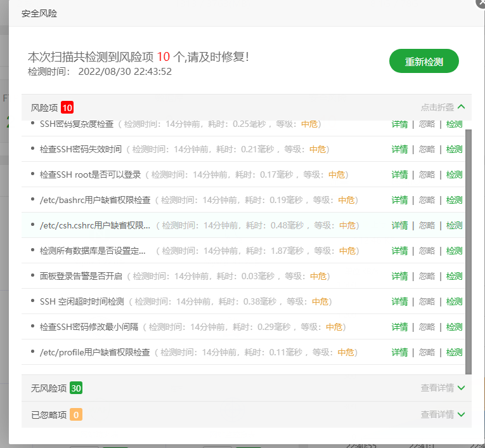This screenshot has height=448, width=485.
Task: Ignore the /etc/csh.cshrc用户缺省权限 item
Action: click(x=427, y=225)
